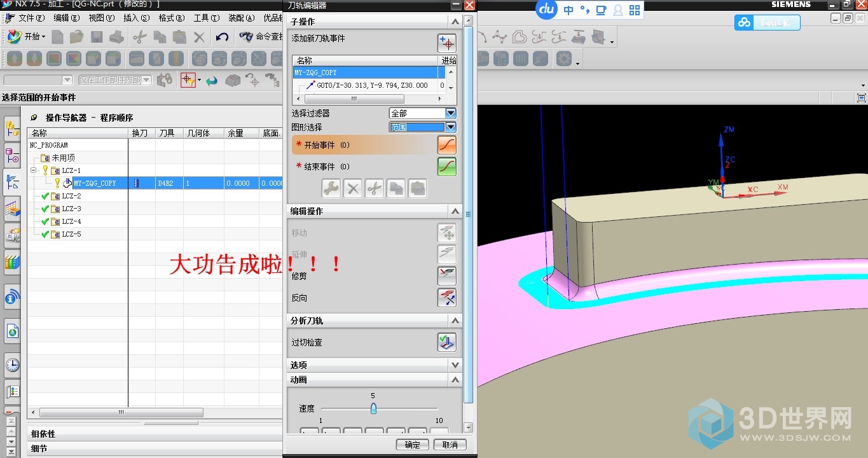
Task: Click the save floppy disk icon
Action: pyautogui.click(x=97, y=37)
